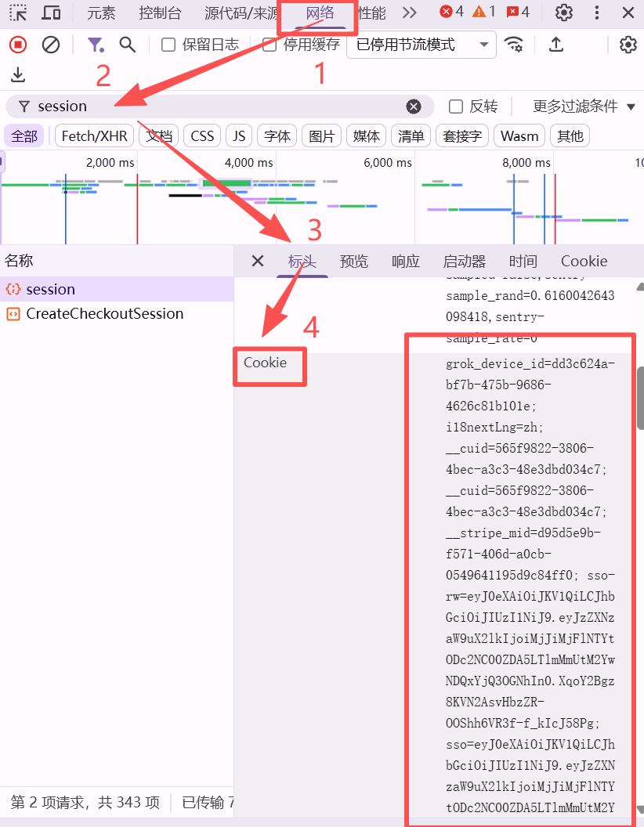Toggle device toolbar emulation icon
The image size is (644, 827).
tap(51, 12)
